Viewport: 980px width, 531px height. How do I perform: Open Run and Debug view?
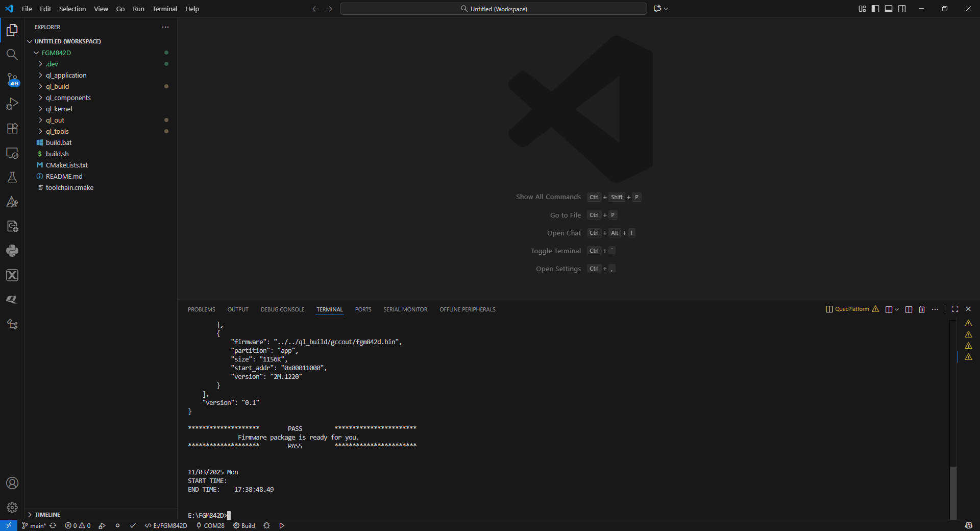(x=12, y=104)
